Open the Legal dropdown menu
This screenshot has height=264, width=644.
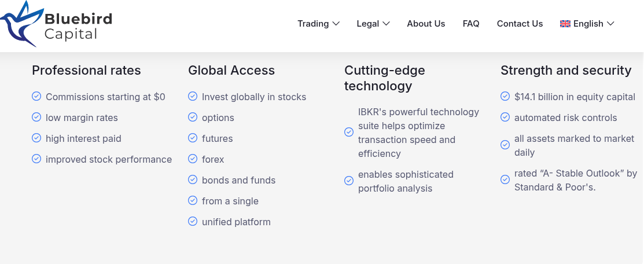point(373,24)
